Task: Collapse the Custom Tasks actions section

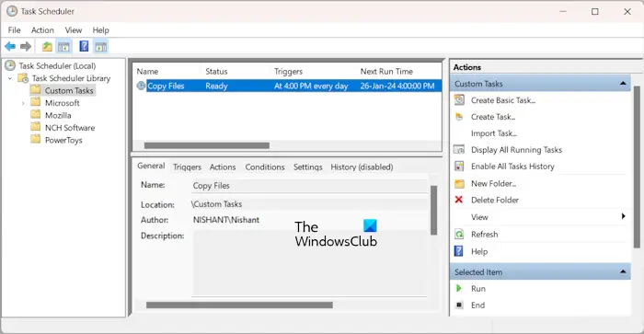Action: tap(623, 84)
